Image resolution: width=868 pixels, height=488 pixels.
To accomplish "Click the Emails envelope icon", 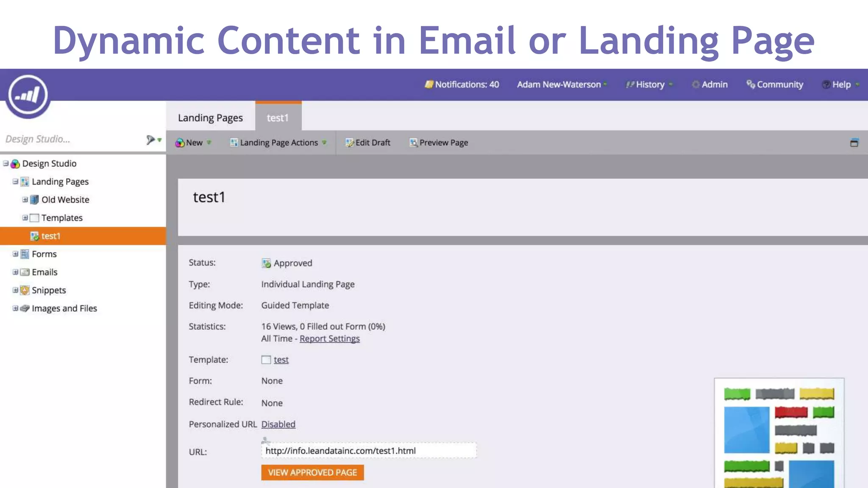I will (25, 272).
